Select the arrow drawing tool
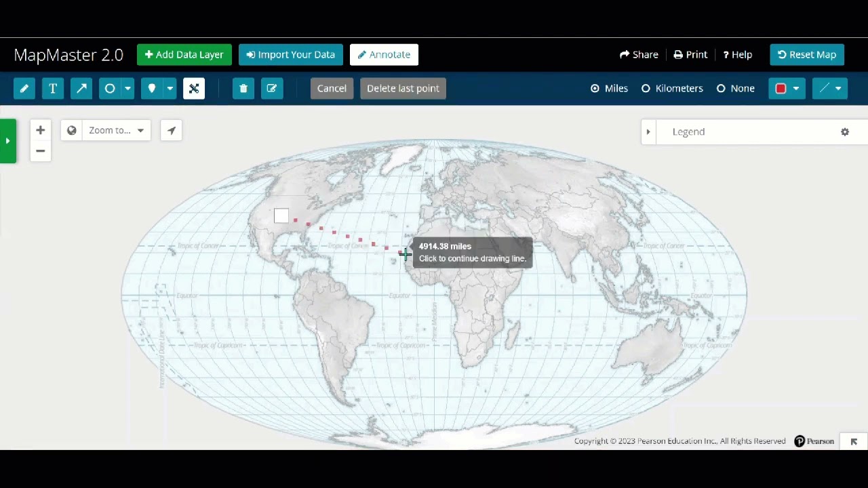 [81, 88]
